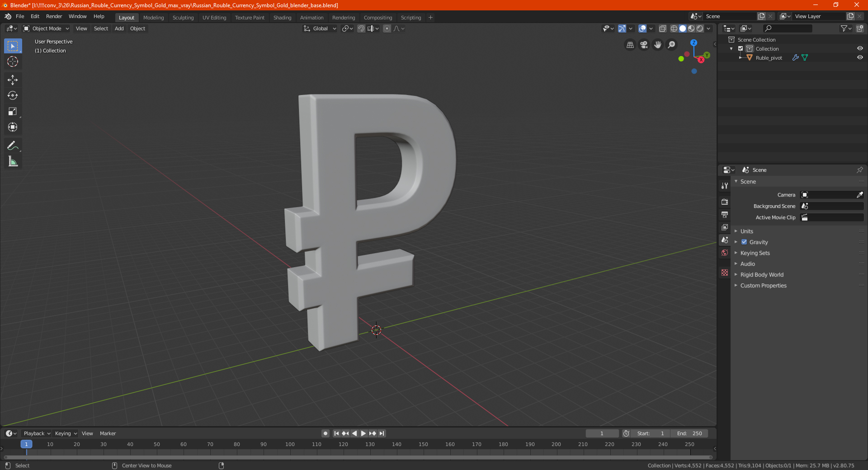The image size is (868, 470).
Task: Toggle use preview range clock icon
Action: [626, 433]
